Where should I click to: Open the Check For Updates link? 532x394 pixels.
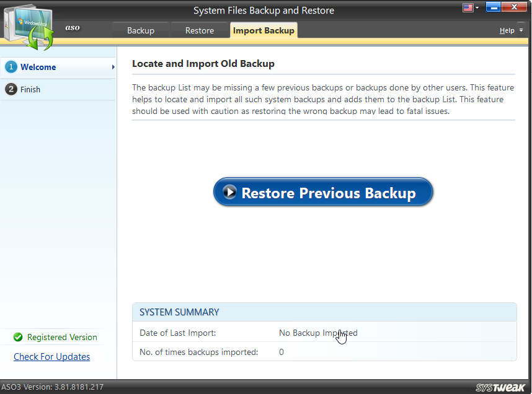(51, 356)
